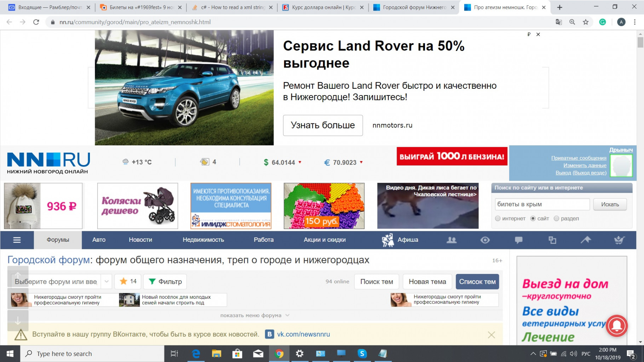Click the crown icon in navigation bar
The width and height of the screenshot is (644, 362).
click(619, 240)
